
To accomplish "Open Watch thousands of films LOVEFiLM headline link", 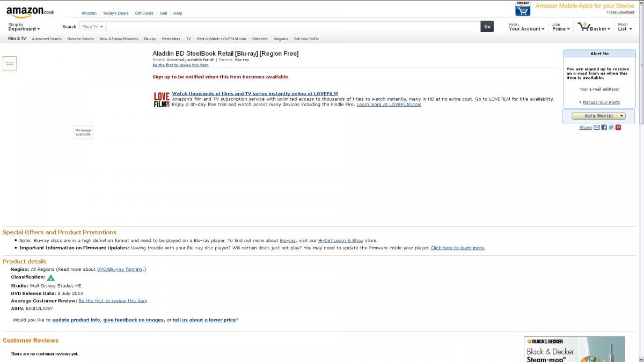I will tap(255, 93).
